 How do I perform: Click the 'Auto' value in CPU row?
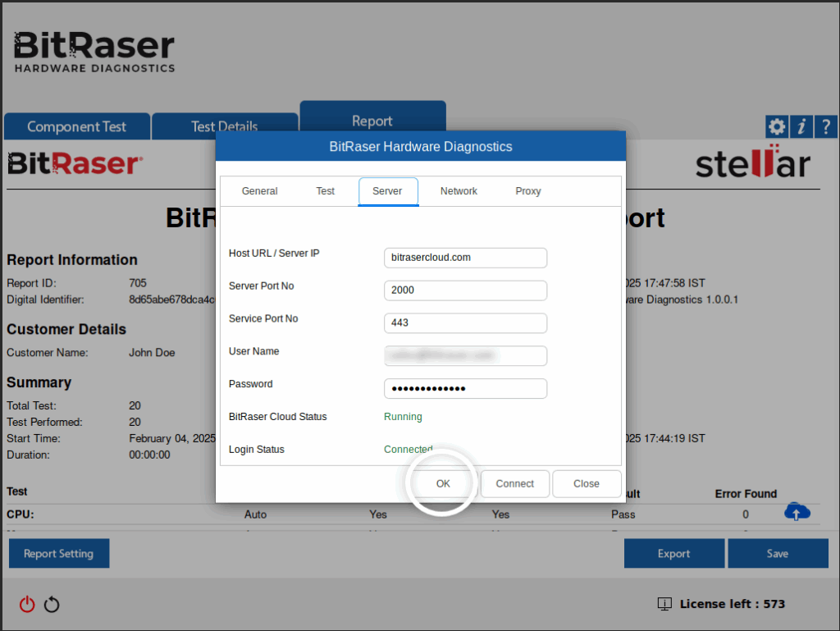pyautogui.click(x=256, y=514)
